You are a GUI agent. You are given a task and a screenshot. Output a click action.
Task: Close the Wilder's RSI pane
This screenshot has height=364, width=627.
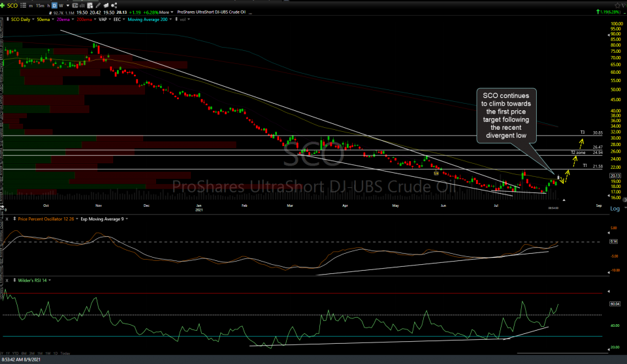(7, 281)
